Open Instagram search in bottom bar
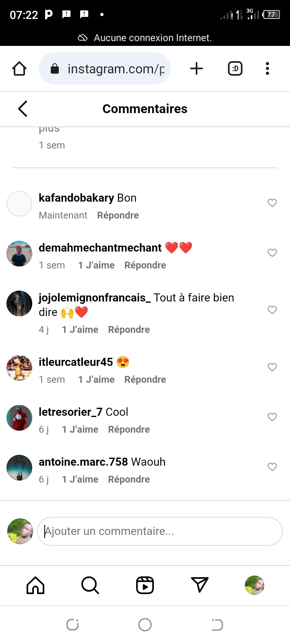 [x=90, y=585]
